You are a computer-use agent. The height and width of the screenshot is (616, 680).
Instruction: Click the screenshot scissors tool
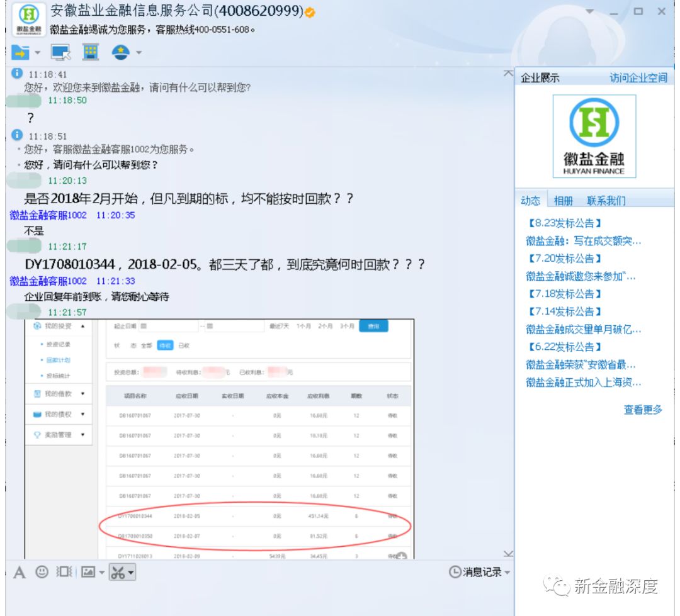[x=118, y=573]
